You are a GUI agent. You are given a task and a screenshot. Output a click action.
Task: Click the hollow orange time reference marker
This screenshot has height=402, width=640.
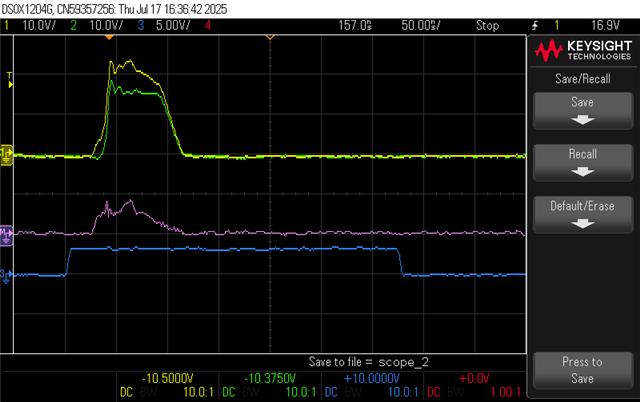(x=270, y=37)
